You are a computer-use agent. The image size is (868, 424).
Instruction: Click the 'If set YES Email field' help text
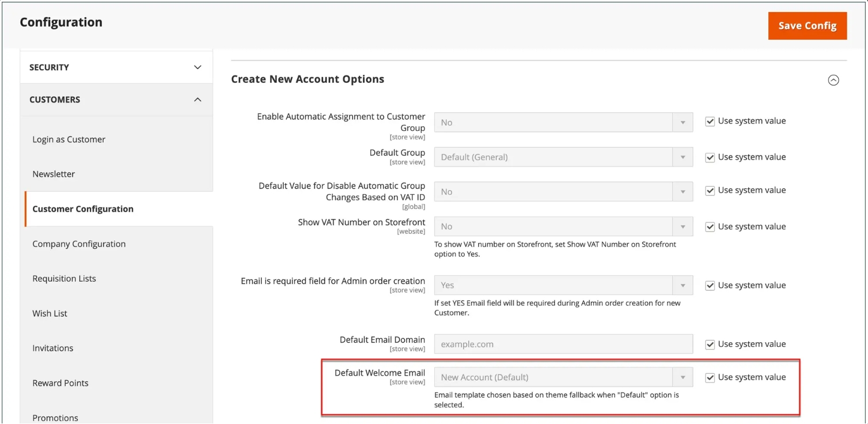tap(558, 308)
